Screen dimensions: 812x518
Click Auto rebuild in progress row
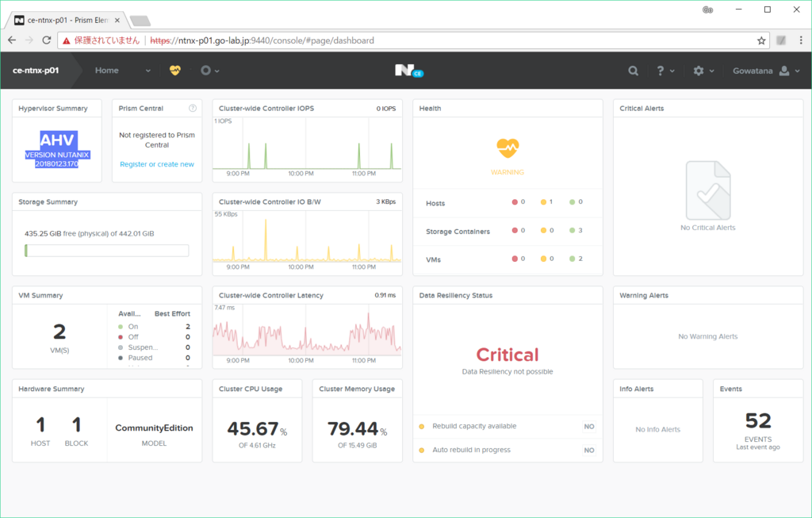coord(507,450)
